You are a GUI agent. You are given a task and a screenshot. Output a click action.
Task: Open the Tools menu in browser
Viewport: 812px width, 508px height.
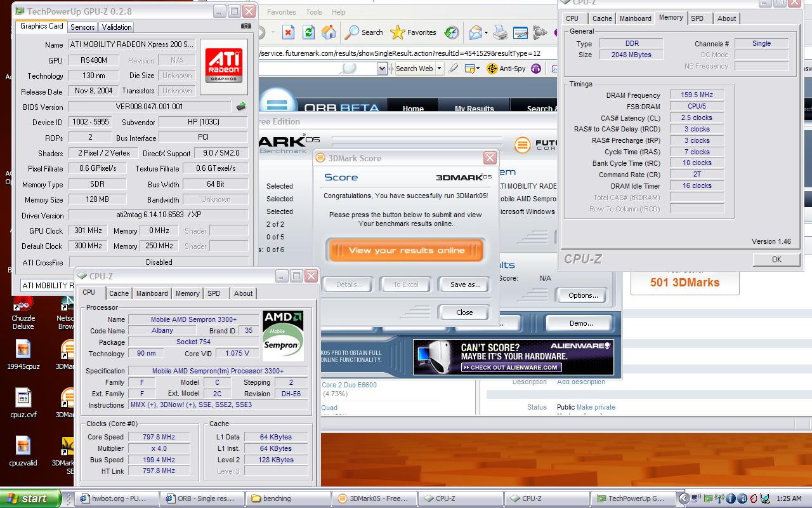[x=313, y=11]
